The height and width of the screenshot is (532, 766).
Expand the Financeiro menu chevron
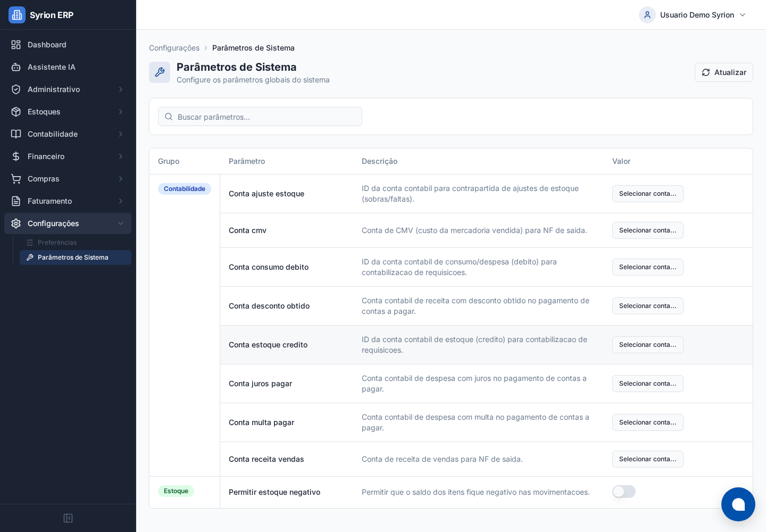[x=121, y=156]
